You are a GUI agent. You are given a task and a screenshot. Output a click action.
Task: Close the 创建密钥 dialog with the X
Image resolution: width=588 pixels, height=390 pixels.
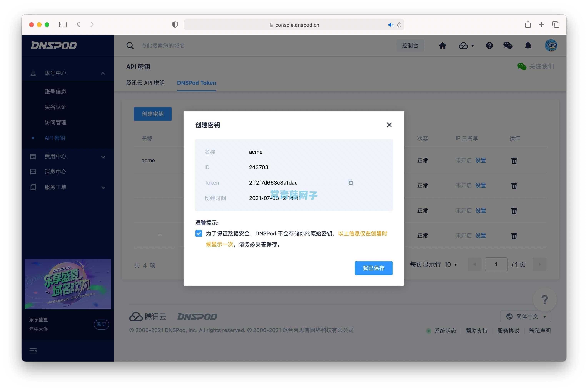coord(389,125)
